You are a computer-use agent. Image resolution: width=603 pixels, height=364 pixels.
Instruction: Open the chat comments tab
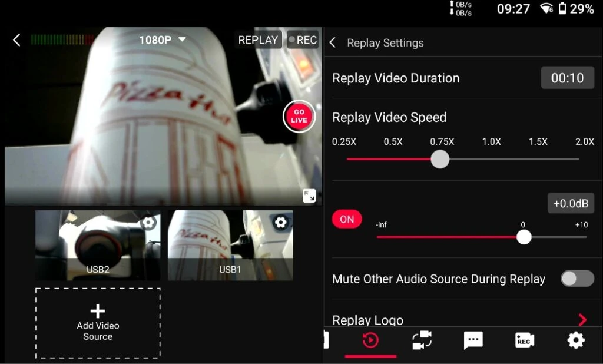tap(473, 340)
